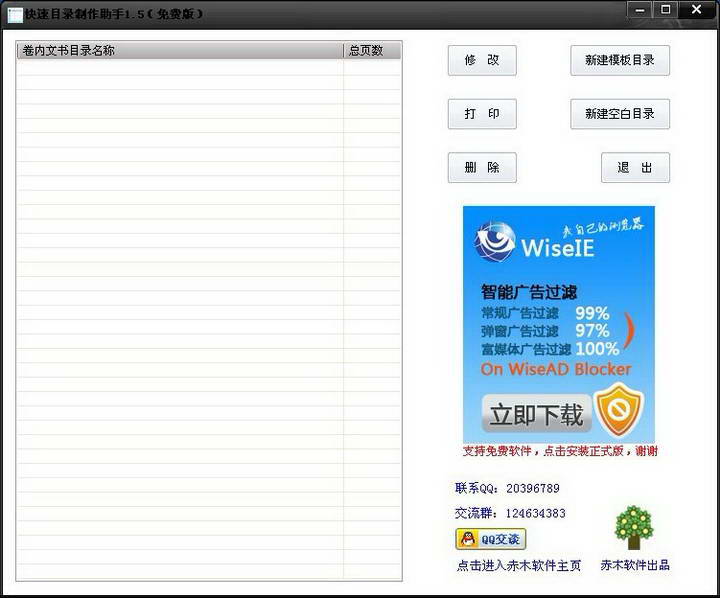Click the 赤木软件 tree logo icon
The width and height of the screenshot is (720, 598).
(634, 528)
